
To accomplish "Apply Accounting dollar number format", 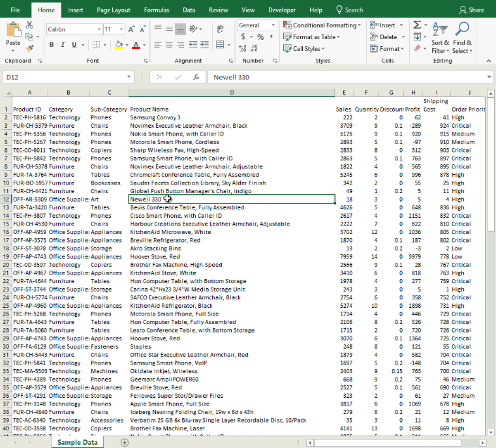I will (243, 37).
